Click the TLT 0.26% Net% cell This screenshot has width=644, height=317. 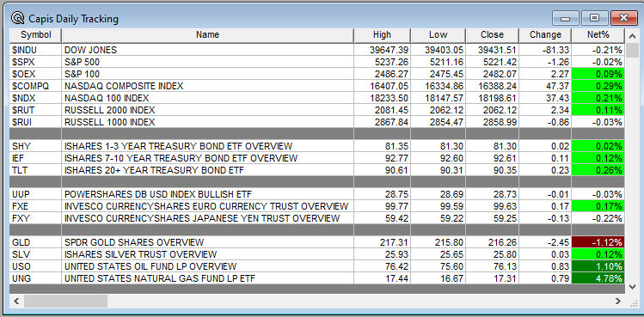(x=598, y=170)
